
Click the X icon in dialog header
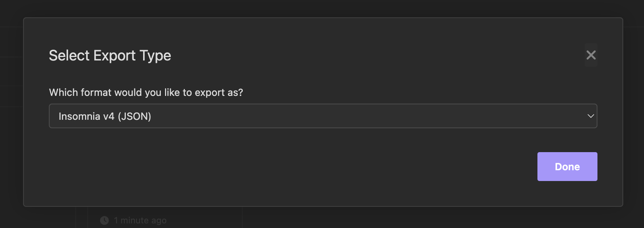[x=591, y=55]
